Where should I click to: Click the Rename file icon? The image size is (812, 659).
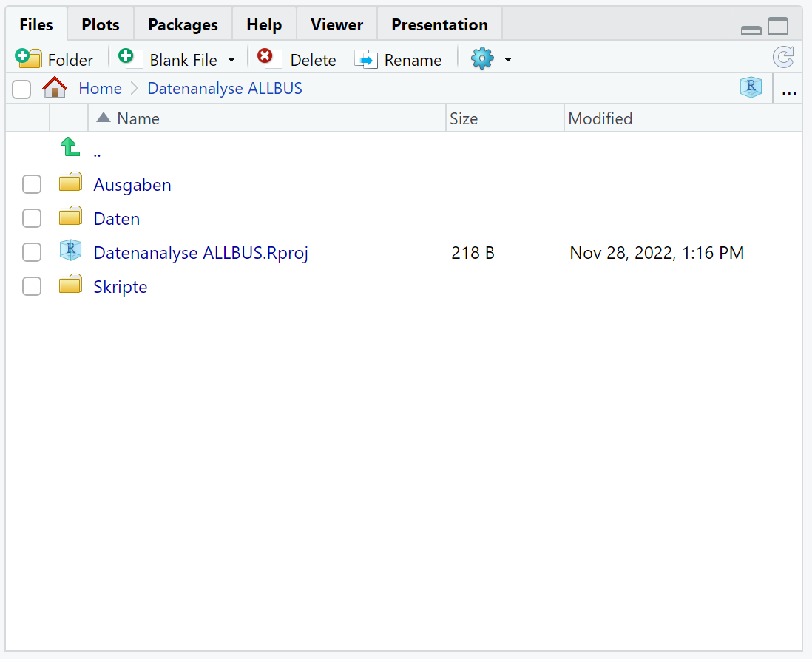(366, 59)
